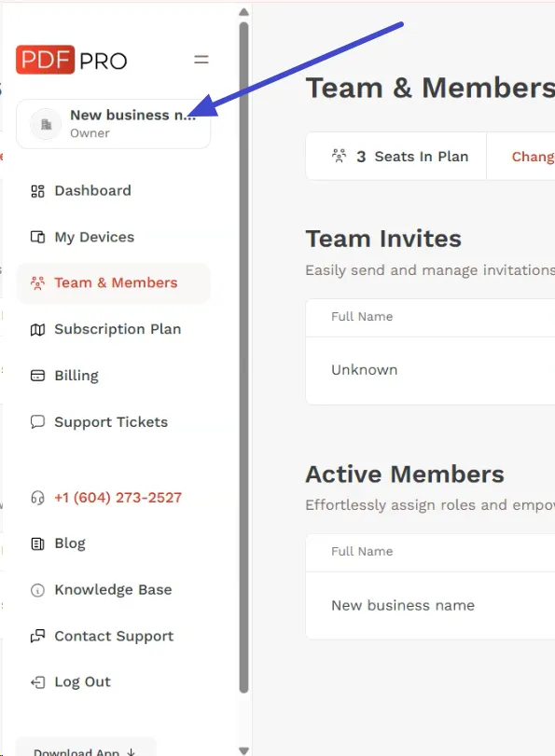Open Support Tickets

[x=111, y=422]
